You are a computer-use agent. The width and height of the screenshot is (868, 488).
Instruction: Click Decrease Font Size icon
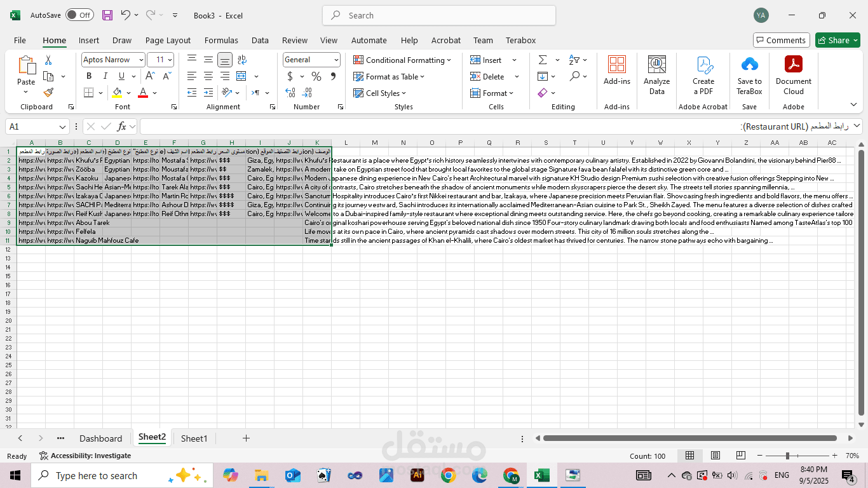(167, 76)
